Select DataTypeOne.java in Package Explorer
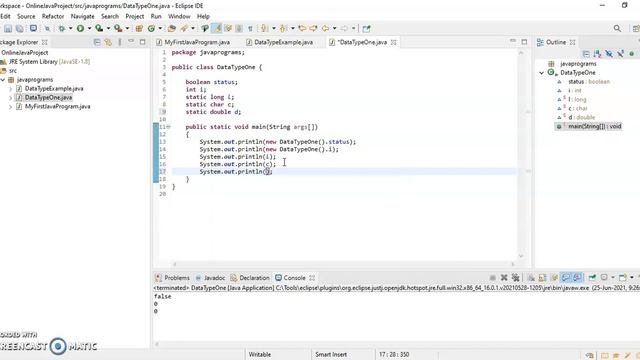Image resolution: width=640 pixels, height=360 pixels. [x=48, y=98]
